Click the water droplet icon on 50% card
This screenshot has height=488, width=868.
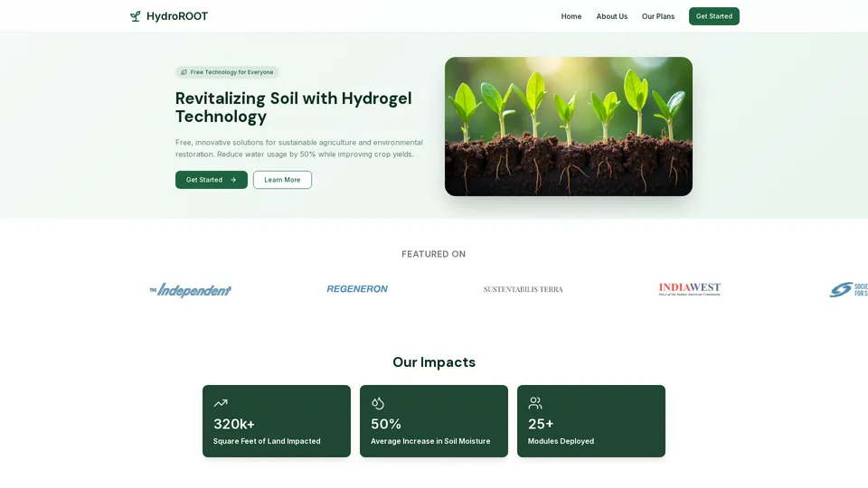click(378, 403)
